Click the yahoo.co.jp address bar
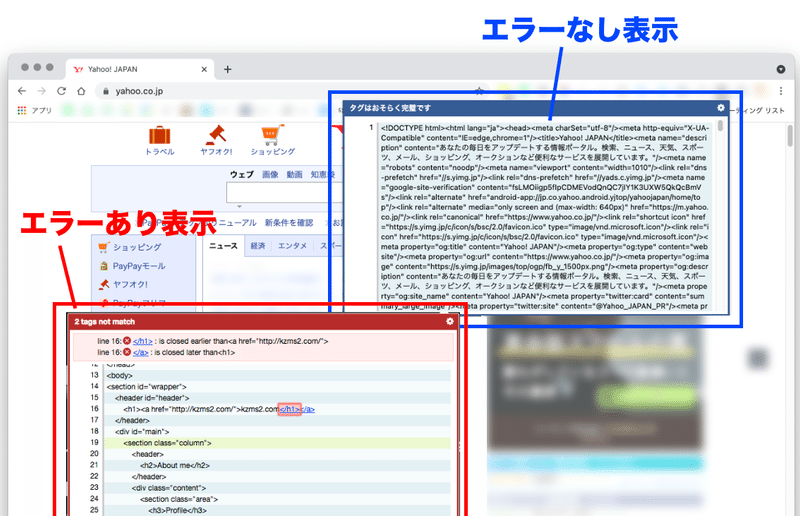800x516 pixels. pos(291,91)
